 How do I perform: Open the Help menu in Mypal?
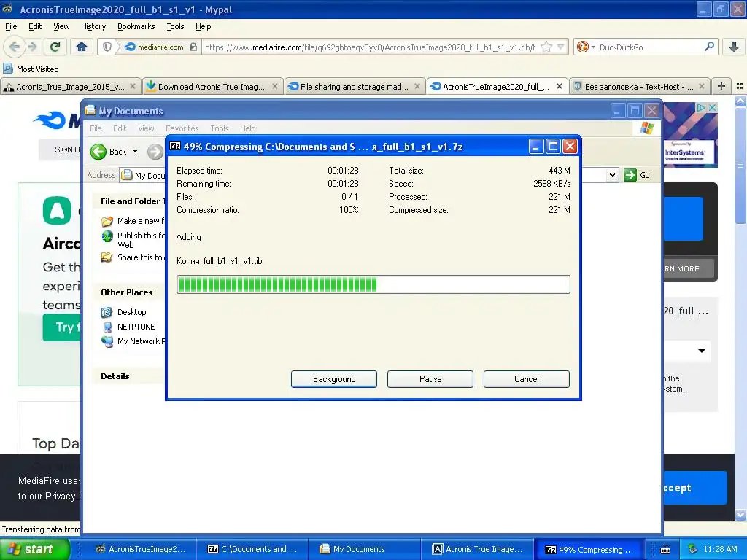coord(203,26)
